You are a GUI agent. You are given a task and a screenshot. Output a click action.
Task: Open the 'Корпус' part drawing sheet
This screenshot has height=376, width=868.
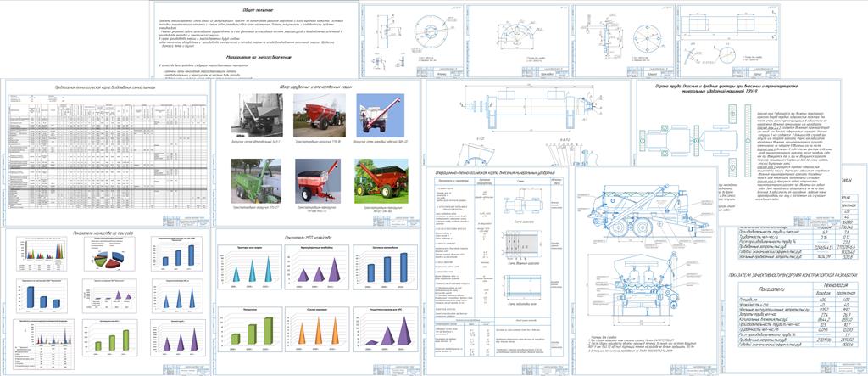click(729, 39)
